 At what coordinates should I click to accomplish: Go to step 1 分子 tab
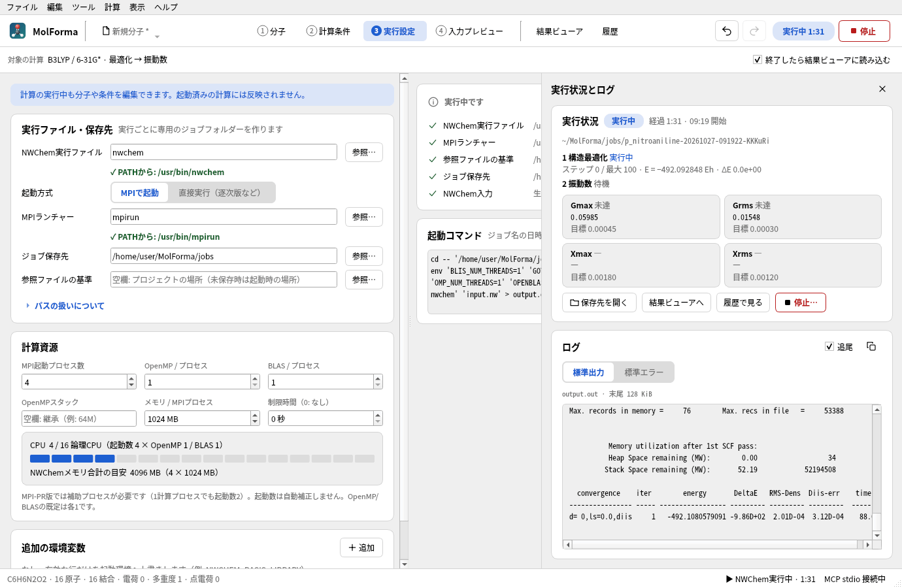coord(271,31)
